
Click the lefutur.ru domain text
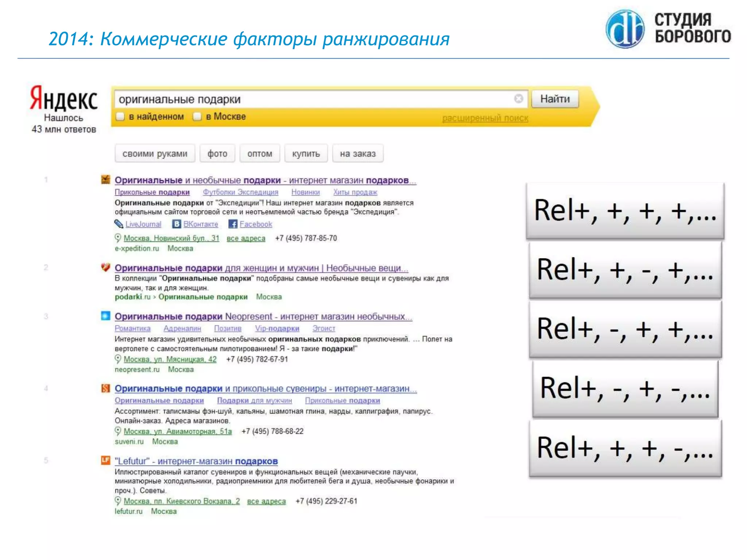pyautogui.click(x=128, y=511)
